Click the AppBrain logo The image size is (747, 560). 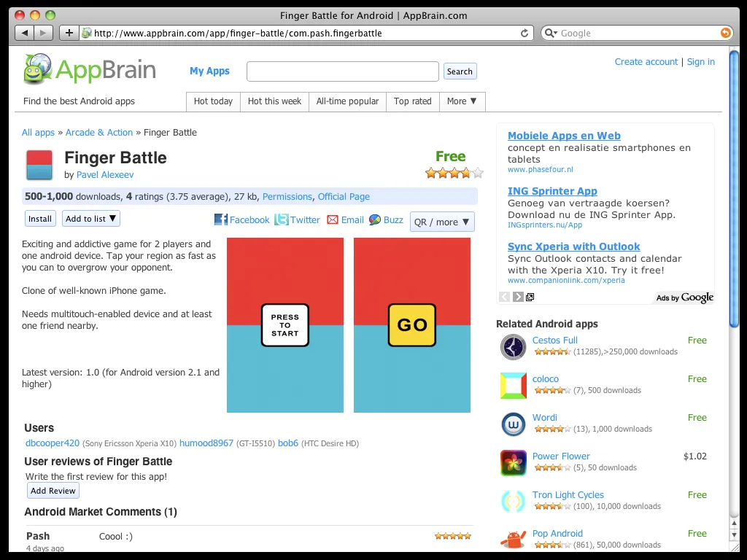pos(90,69)
